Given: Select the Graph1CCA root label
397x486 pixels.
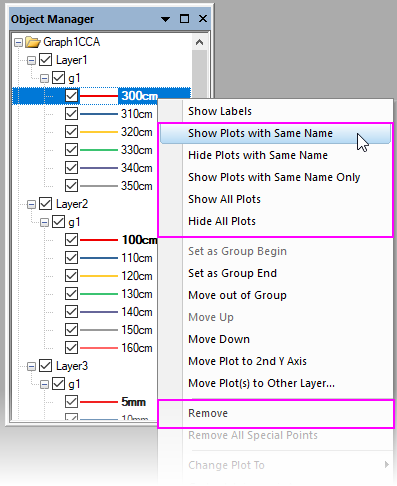Looking at the screenshot, I should (x=72, y=42).
